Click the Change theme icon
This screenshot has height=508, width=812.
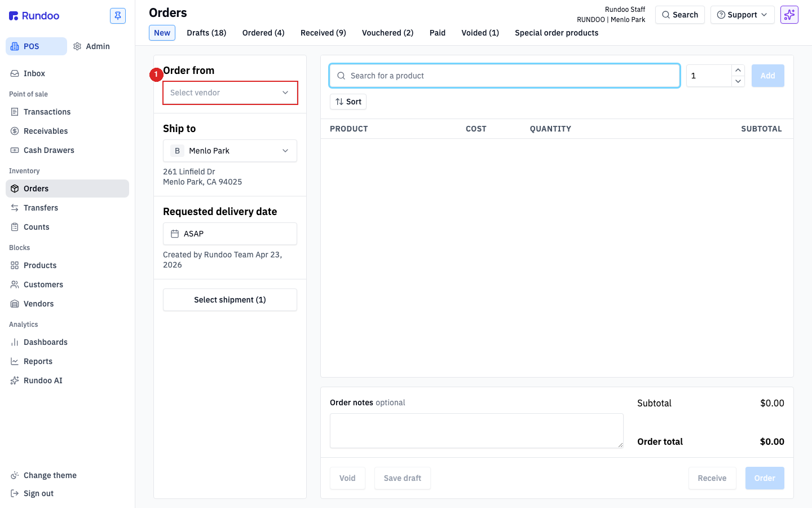pyautogui.click(x=15, y=475)
